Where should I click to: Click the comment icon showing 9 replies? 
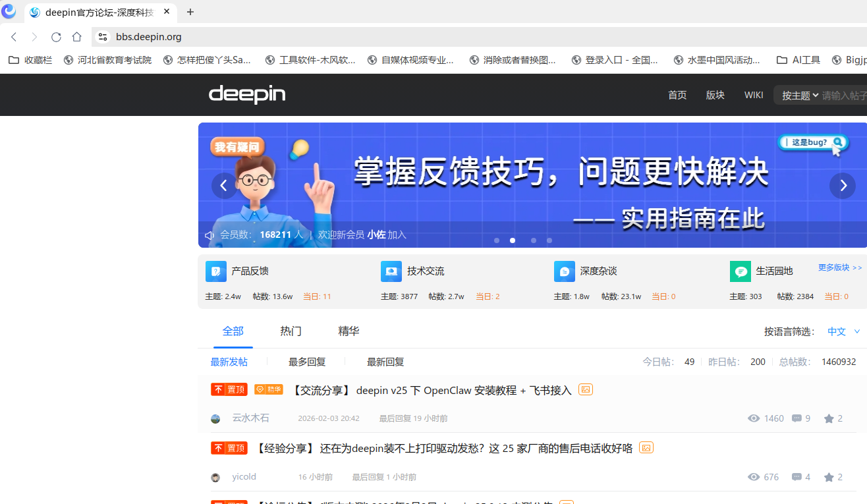(x=797, y=418)
